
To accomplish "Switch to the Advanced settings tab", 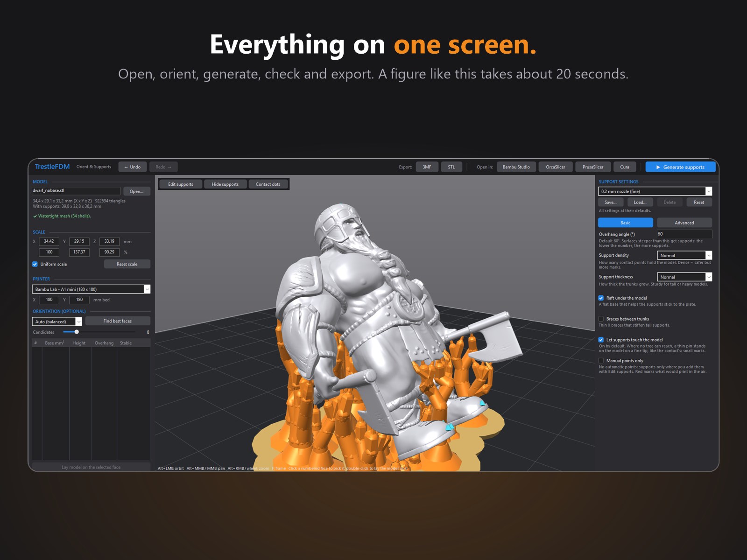I will point(684,223).
